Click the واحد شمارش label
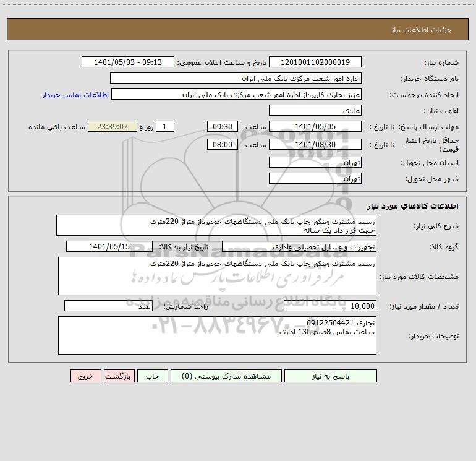This screenshot has width=476, height=461. pos(186,306)
